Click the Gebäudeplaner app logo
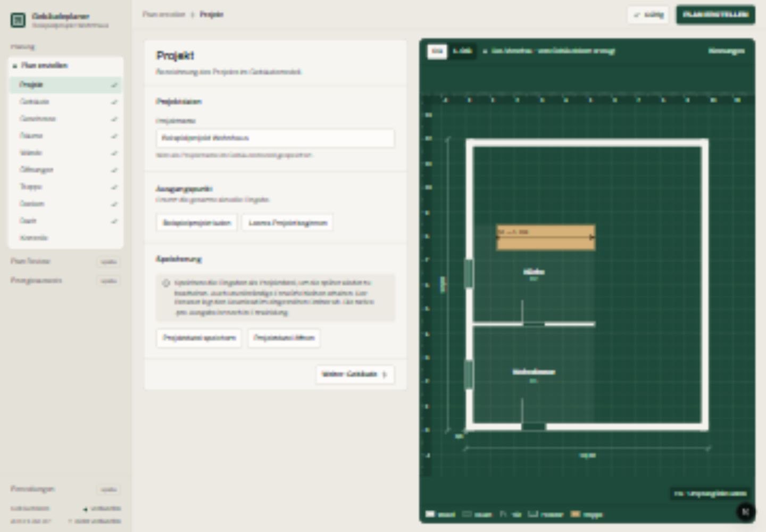Screen dimensions: 766x532 18,20
